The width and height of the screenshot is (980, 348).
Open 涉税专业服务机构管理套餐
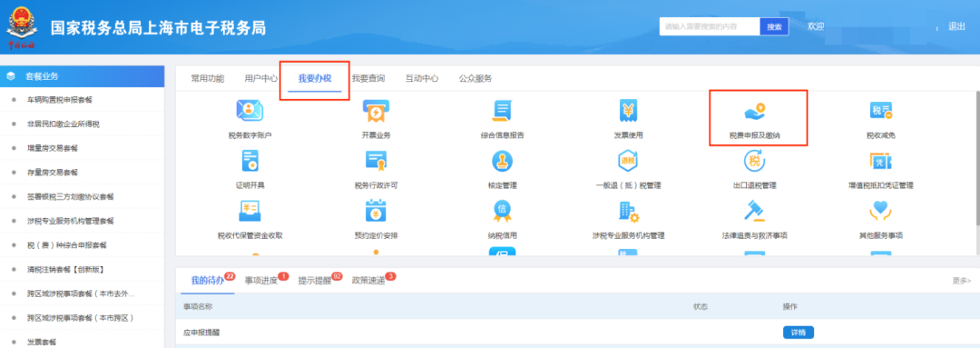click(x=71, y=221)
